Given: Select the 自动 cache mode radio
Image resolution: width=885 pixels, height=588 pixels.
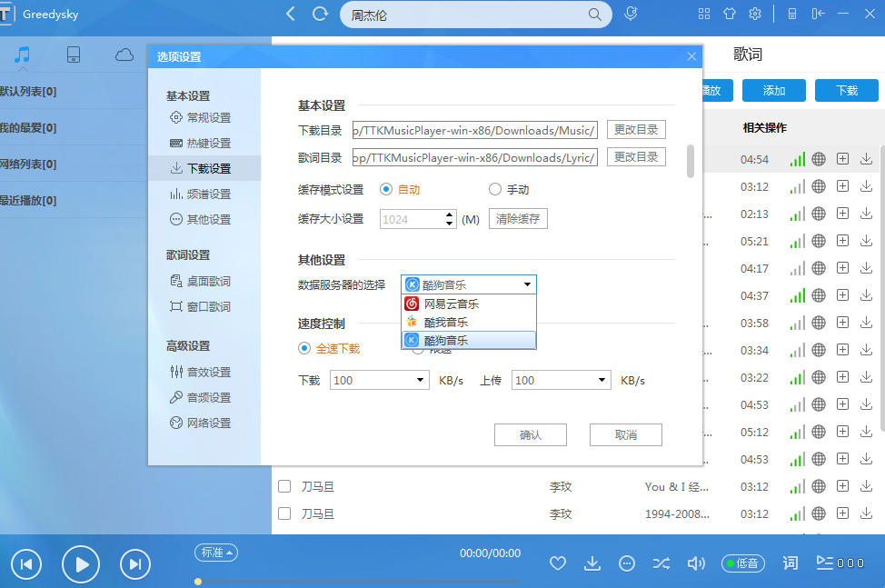Looking at the screenshot, I should click(386, 189).
